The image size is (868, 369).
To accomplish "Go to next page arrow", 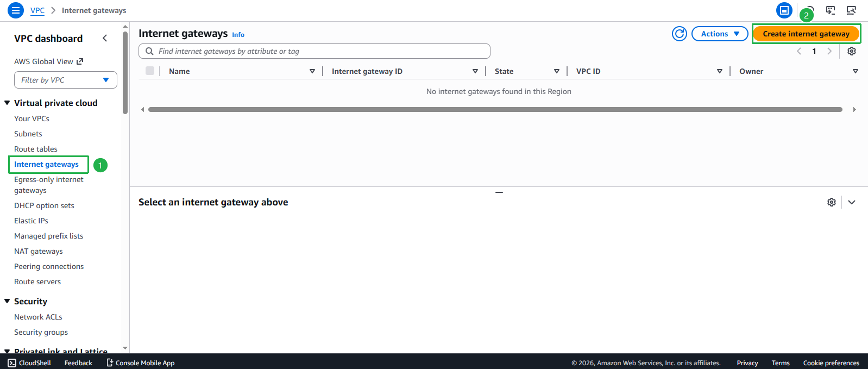I will (829, 51).
